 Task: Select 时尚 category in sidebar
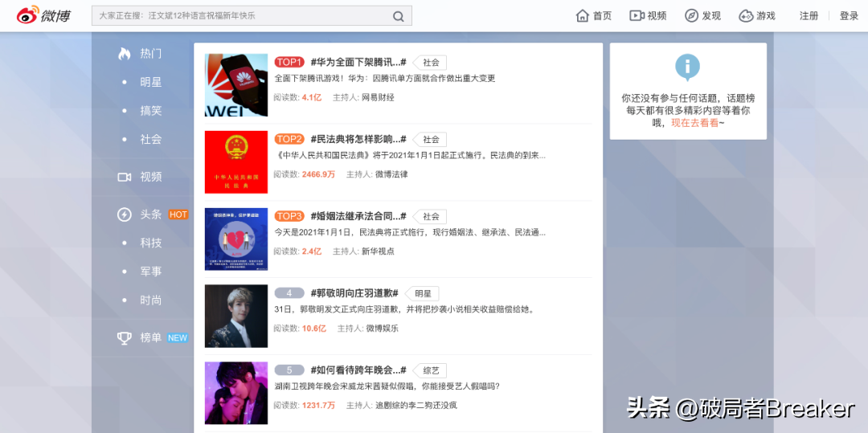pos(150,300)
